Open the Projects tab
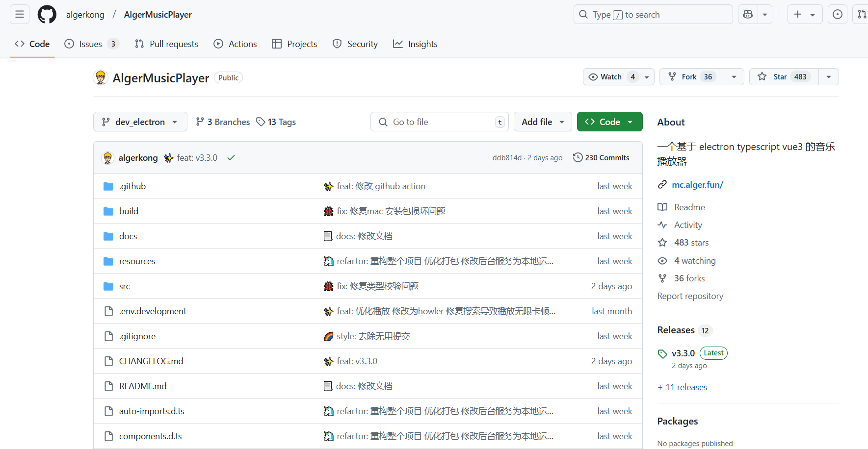This screenshot has width=868, height=449. pyautogui.click(x=294, y=44)
